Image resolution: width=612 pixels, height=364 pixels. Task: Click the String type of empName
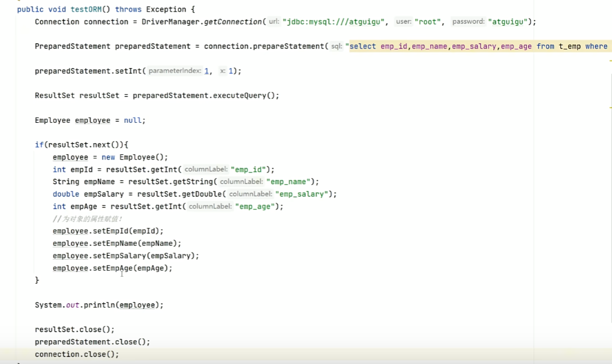[x=66, y=182]
